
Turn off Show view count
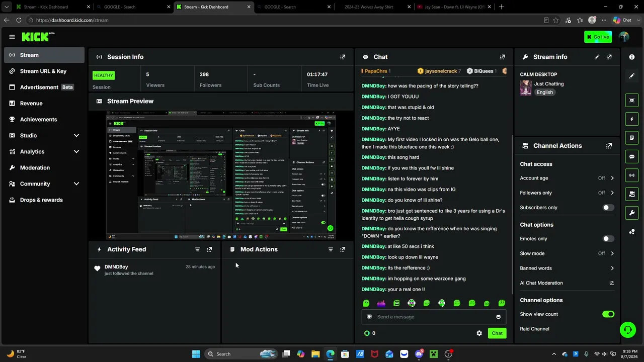tap(608, 314)
